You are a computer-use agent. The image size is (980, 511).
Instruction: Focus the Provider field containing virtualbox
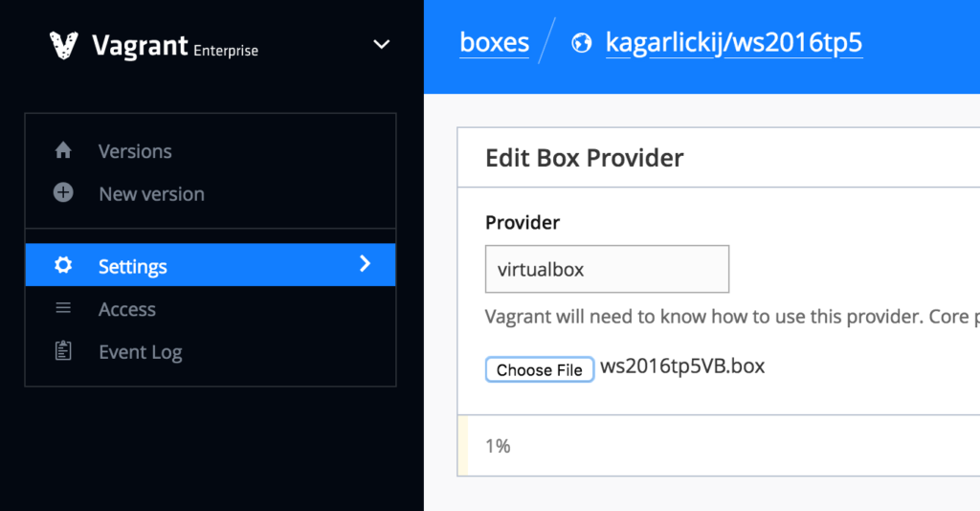pyautogui.click(x=607, y=269)
